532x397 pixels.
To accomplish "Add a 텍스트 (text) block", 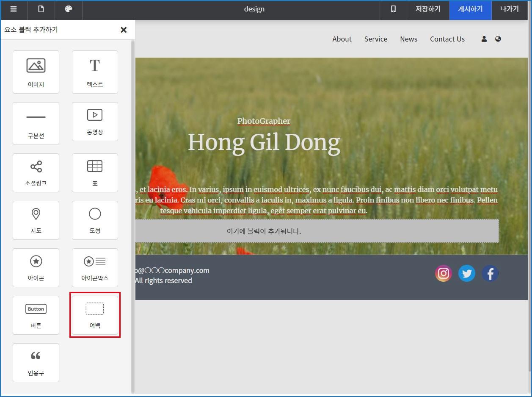I will [95, 72].
